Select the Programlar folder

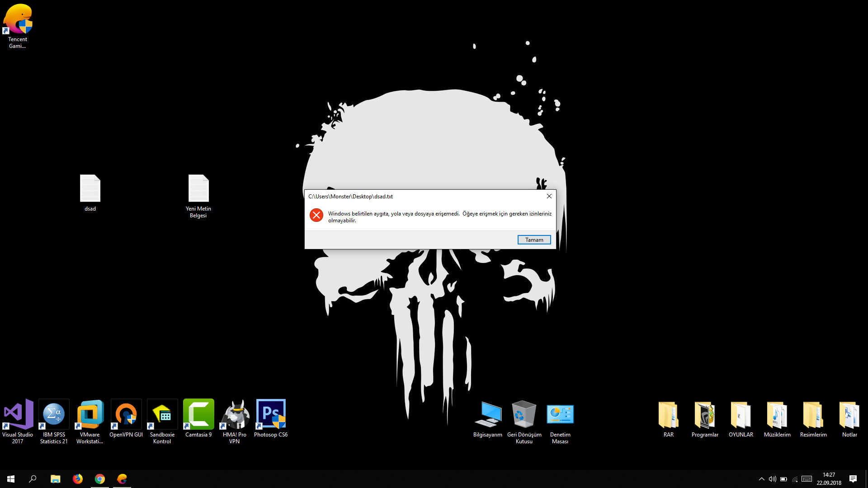pyautogui.click(x=705, y=419)
